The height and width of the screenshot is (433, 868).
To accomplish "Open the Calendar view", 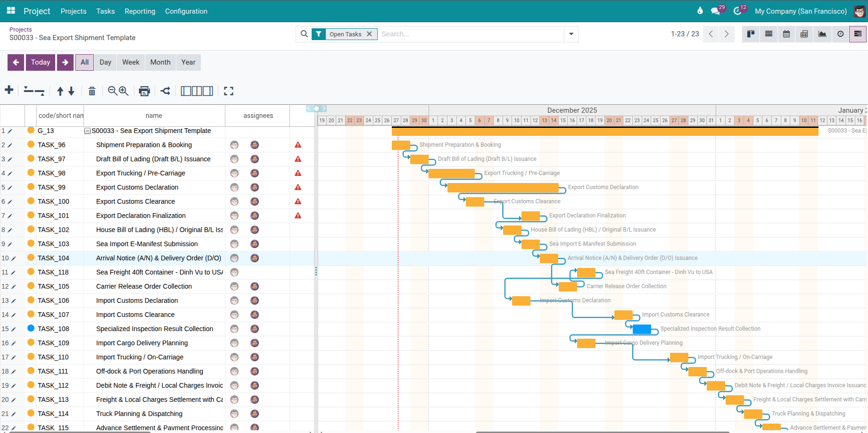I will coord(786,34).
